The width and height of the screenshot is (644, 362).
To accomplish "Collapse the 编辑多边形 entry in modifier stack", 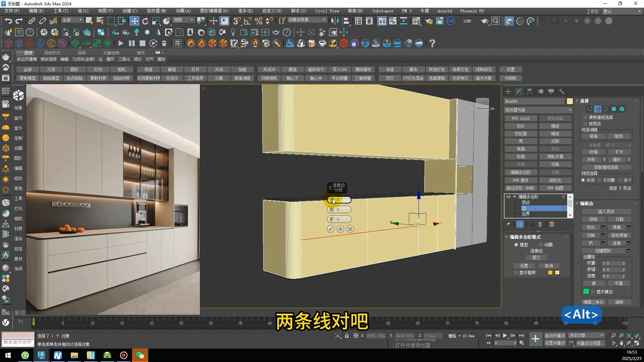I will tap(515, 197).
